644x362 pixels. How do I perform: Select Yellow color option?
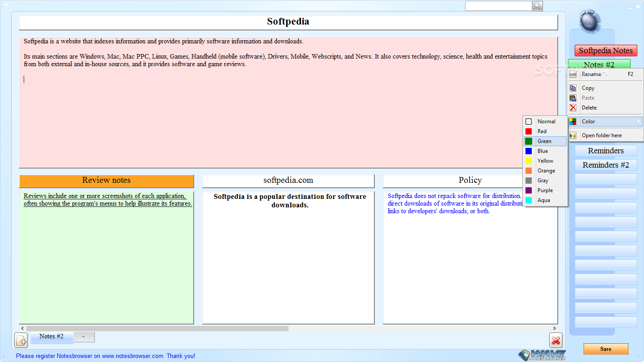(x=545, y=161)
